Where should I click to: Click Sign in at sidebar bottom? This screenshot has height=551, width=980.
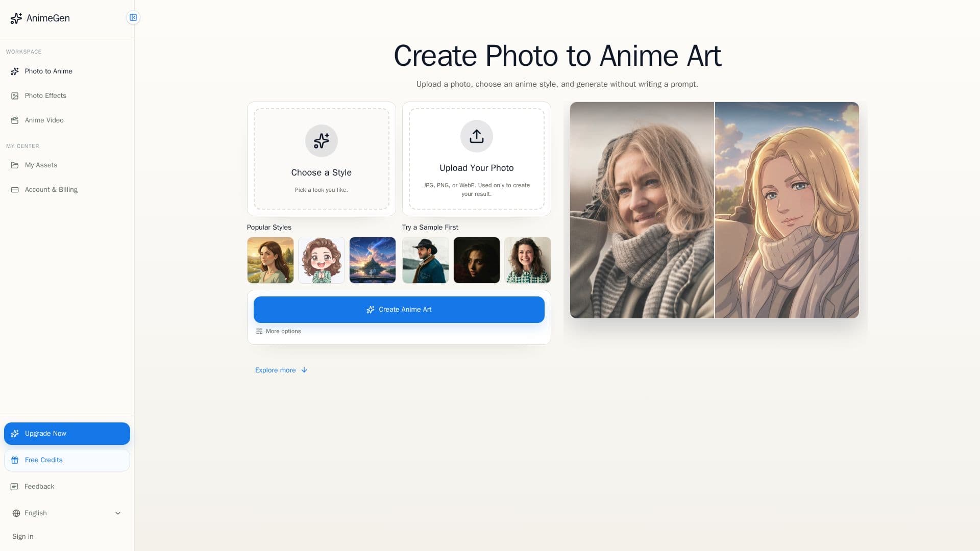coord(23,537)
